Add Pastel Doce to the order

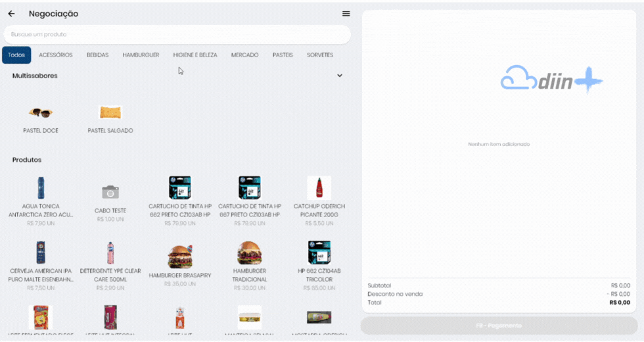(41, 113)
